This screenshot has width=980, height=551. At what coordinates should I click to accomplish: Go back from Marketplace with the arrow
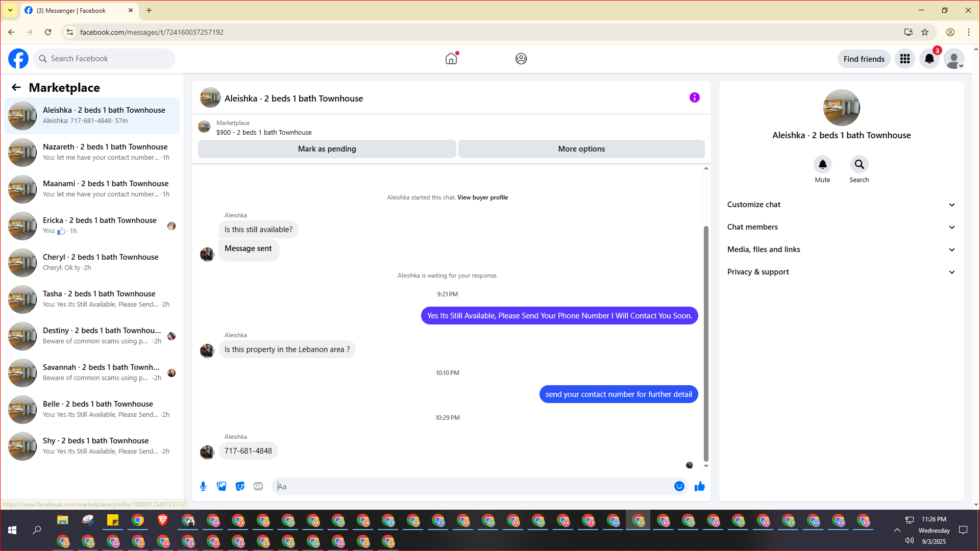[x=16, y=87]
